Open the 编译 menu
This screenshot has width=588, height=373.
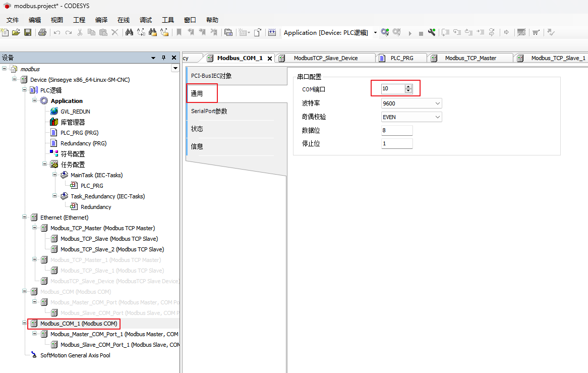101,20
